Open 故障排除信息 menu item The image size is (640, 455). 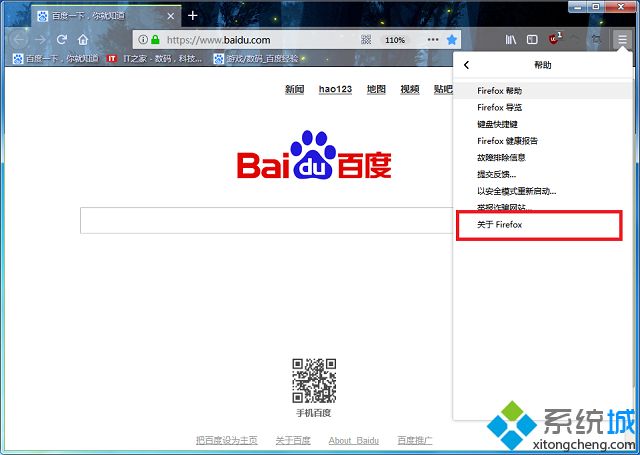pos(543,158)
